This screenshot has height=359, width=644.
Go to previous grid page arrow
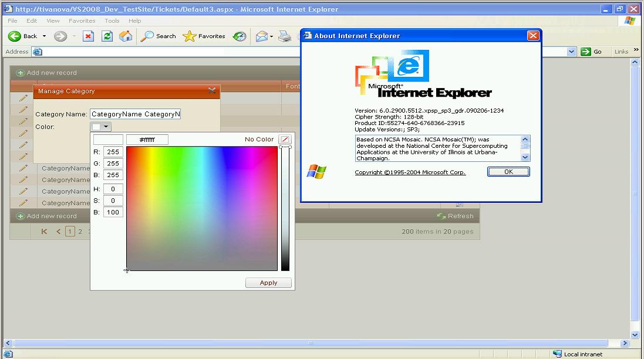pos(58,231)
